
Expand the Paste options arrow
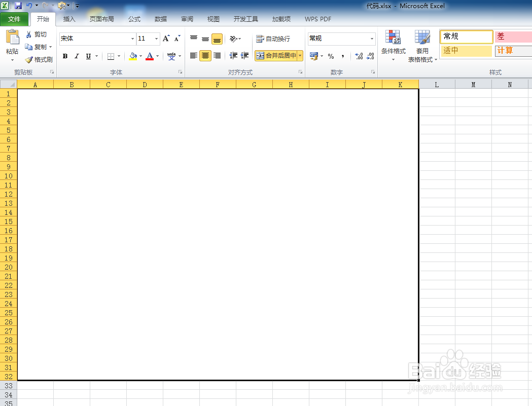click(x=12, y=60)
